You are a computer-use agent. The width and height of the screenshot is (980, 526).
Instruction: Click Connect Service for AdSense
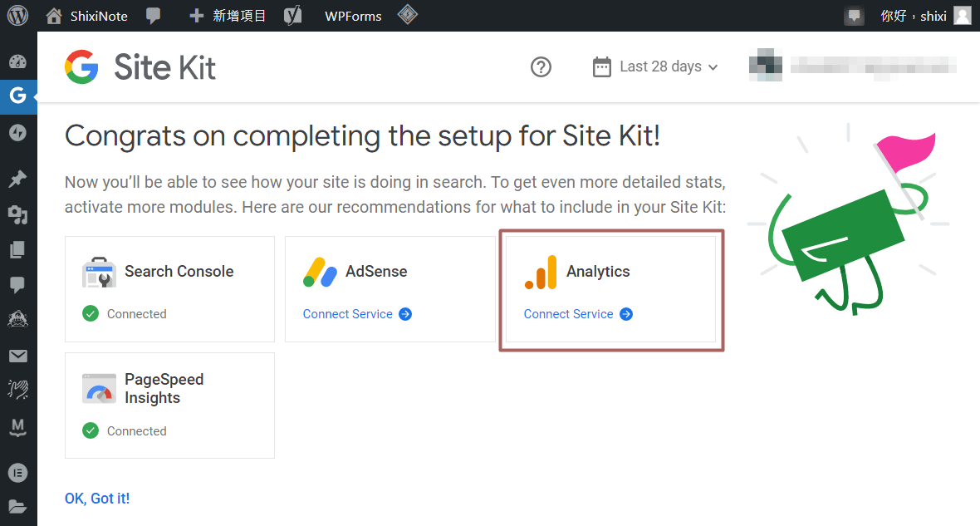point(357,314)
